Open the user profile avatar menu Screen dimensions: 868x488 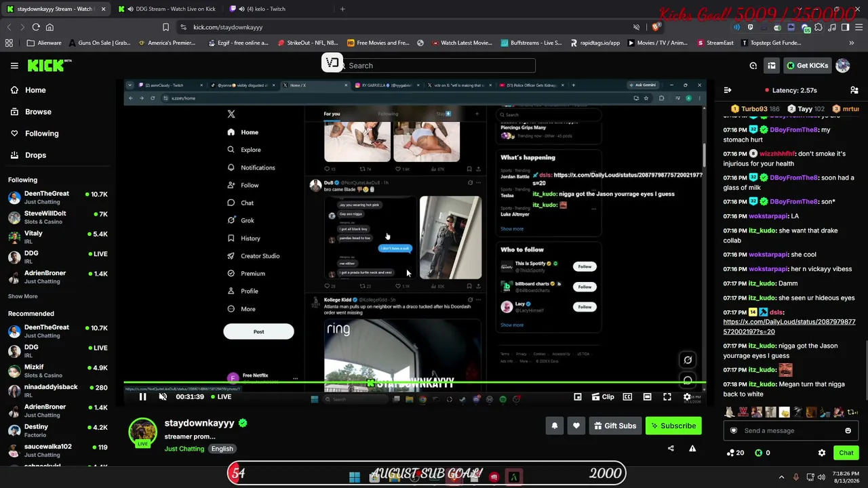coord(843,66)
